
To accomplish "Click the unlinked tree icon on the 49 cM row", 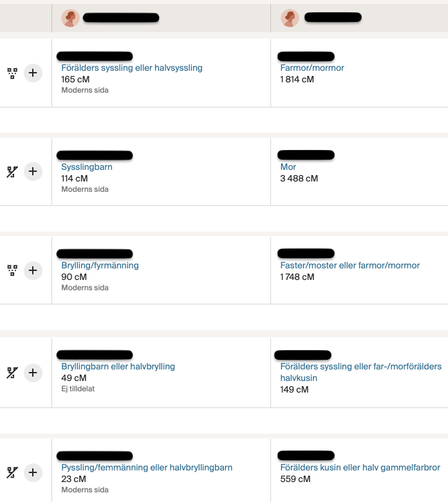I will pos(12,373).
